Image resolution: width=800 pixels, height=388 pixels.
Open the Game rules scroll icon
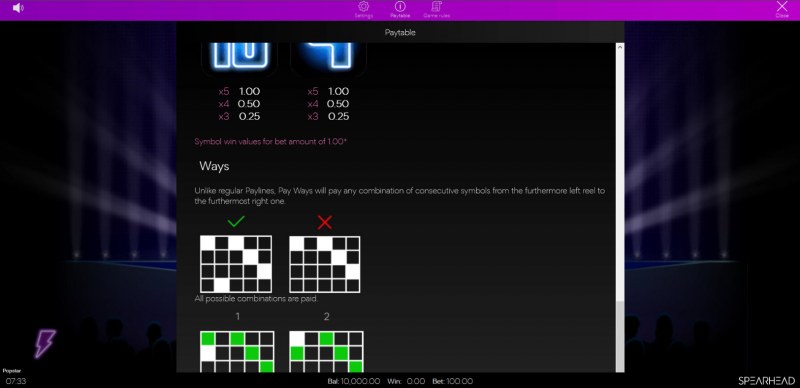pos(436,7)
